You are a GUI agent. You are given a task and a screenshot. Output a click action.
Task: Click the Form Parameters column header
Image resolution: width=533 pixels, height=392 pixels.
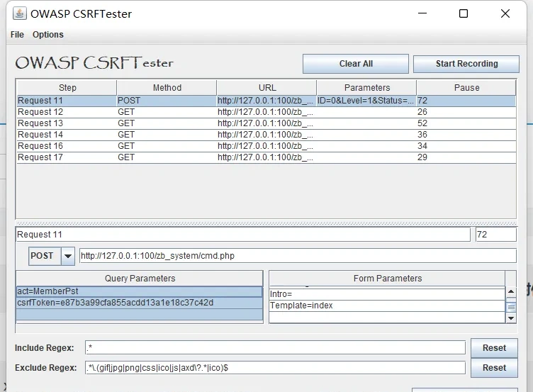(387, 279)
